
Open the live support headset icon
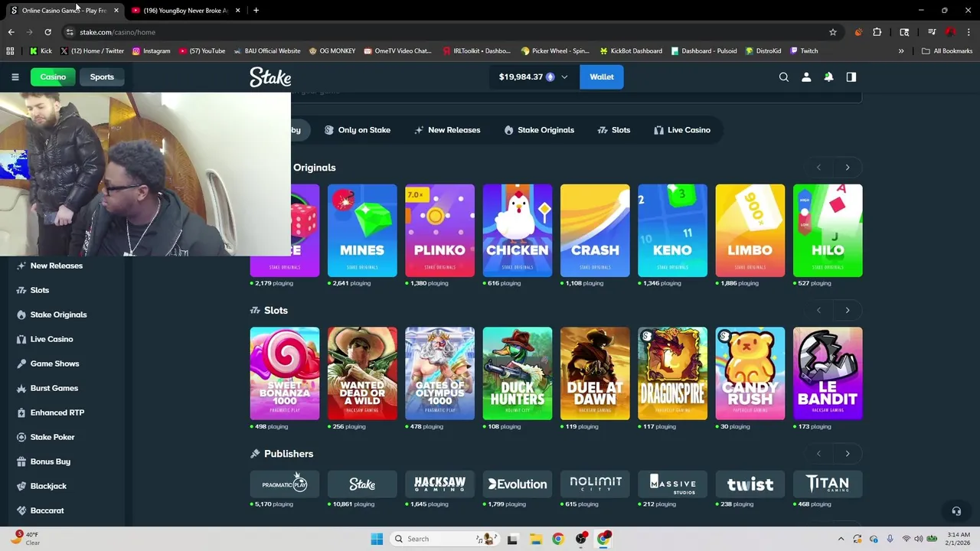pyautogui.click(x=956, y=511)
